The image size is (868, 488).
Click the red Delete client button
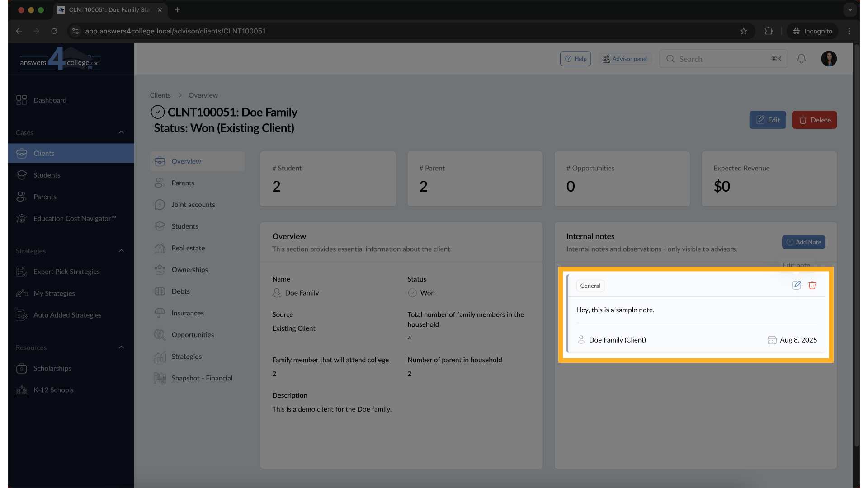(x=814, y=120)
